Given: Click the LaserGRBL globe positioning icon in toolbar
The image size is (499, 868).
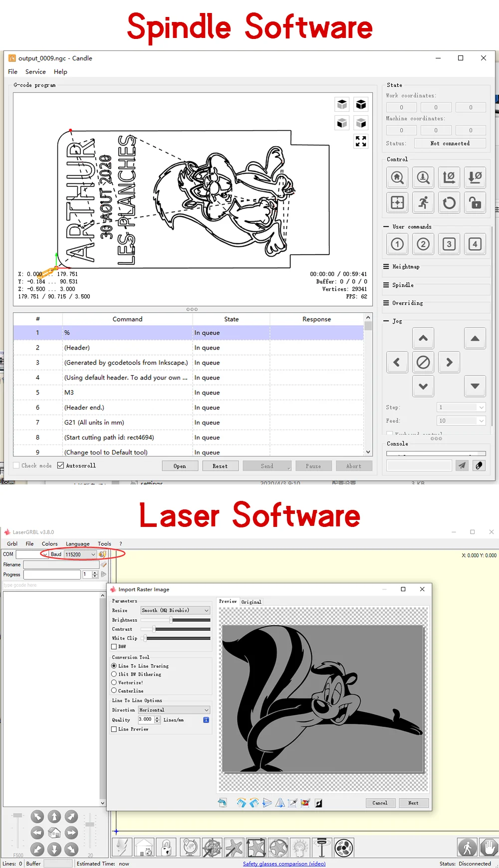Looking at the screenshot, I should [190, 848].
